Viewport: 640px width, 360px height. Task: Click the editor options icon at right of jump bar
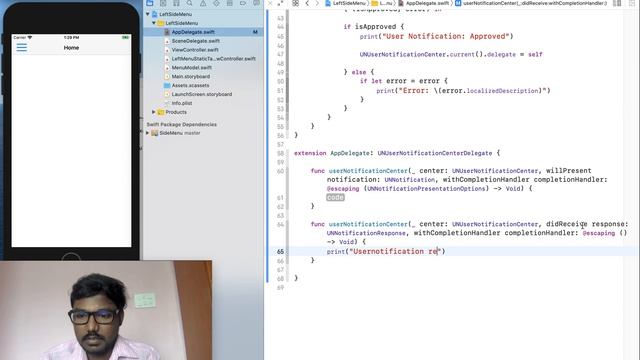[x=617, y=3]
